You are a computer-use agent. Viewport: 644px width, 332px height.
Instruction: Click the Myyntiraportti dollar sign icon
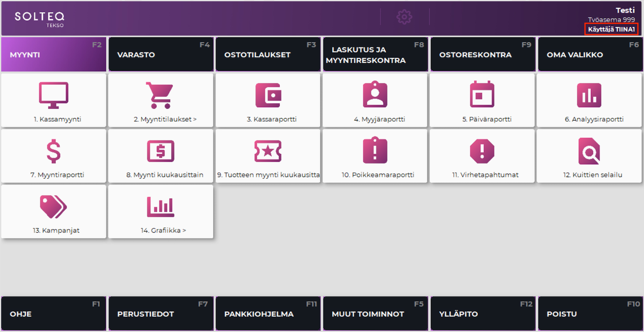54,151
